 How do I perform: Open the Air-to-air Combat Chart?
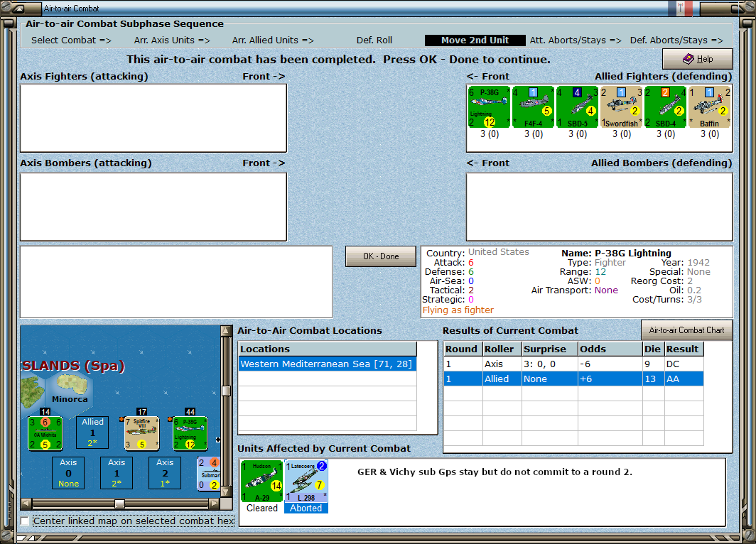[686, 330]
